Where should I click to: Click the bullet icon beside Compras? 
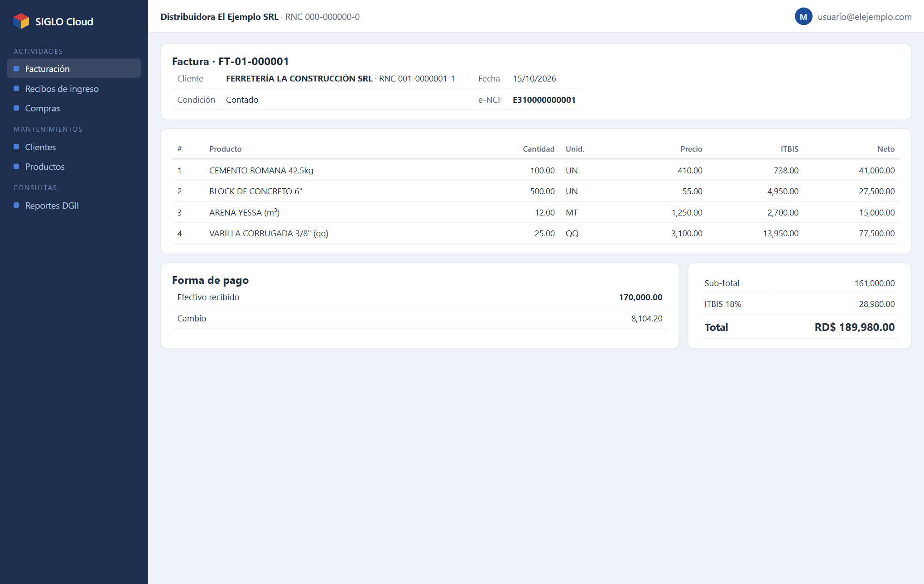pyautogui.click(x=16, y=108)
